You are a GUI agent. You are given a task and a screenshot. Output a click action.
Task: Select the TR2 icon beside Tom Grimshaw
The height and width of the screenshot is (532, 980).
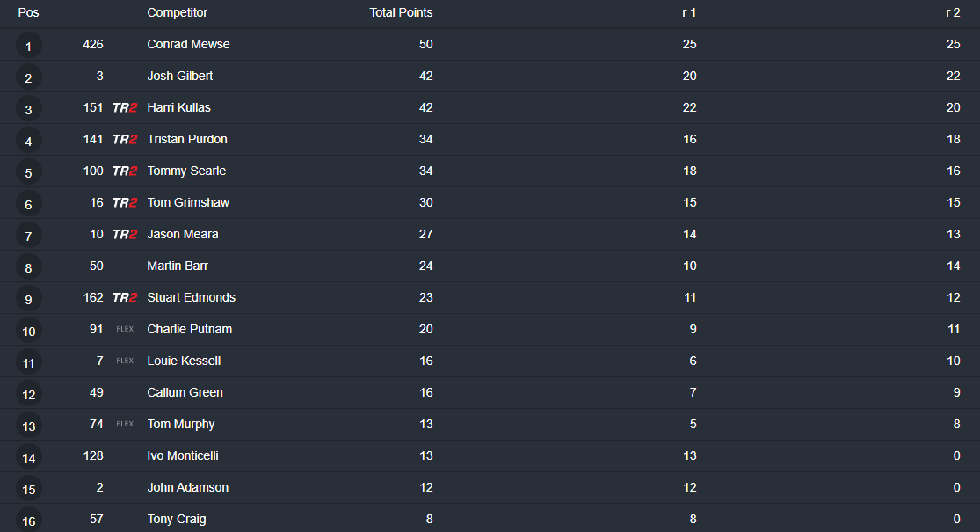coord(125,202)
